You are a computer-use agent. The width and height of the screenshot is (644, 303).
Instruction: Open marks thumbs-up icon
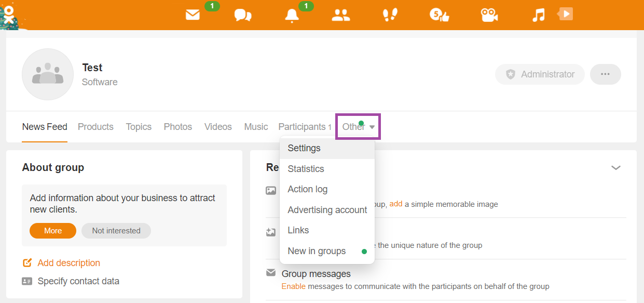(439, 15)
